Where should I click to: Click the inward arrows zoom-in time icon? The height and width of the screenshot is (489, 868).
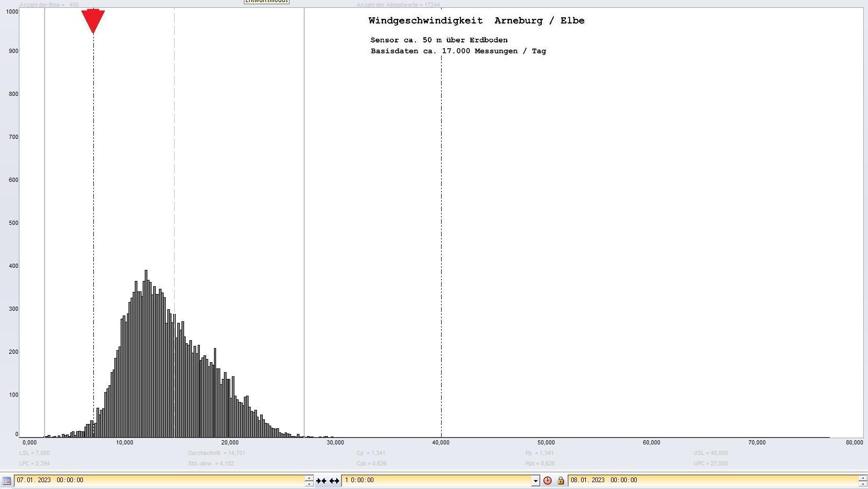321,481
